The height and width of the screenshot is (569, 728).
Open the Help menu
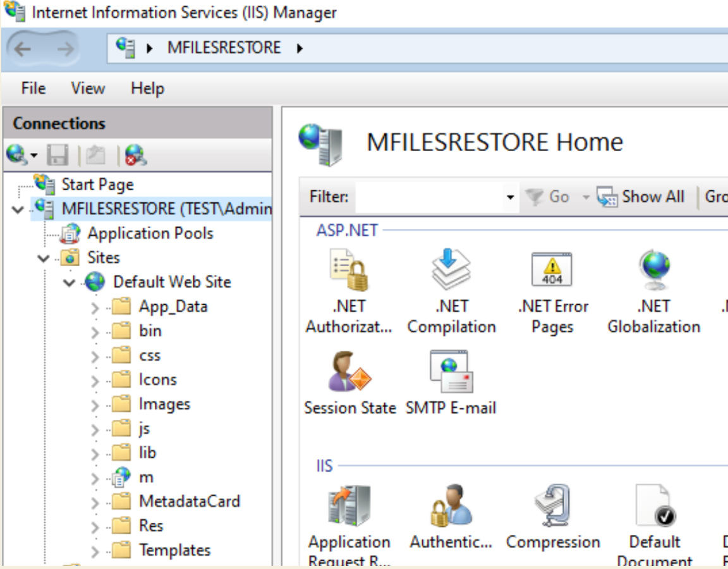(148, 88)
